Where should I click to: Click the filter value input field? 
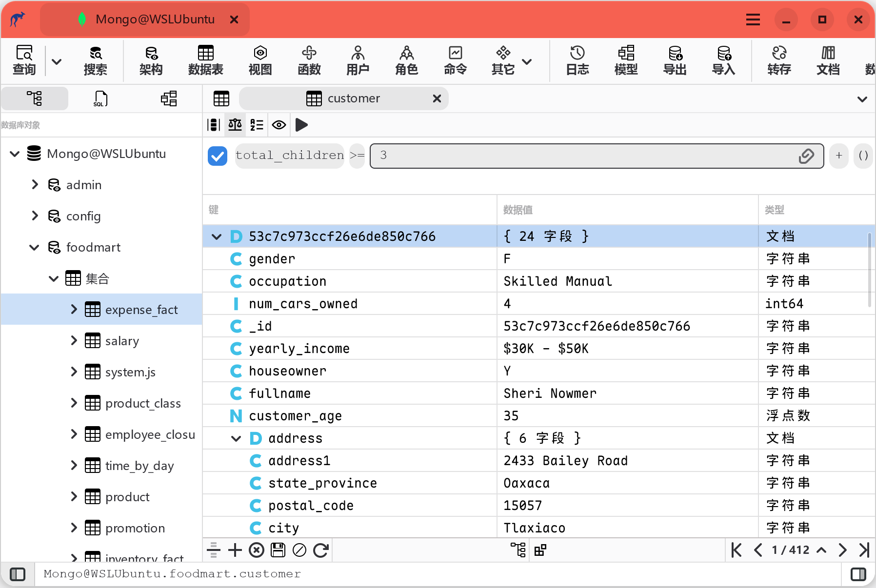point(585,156)
